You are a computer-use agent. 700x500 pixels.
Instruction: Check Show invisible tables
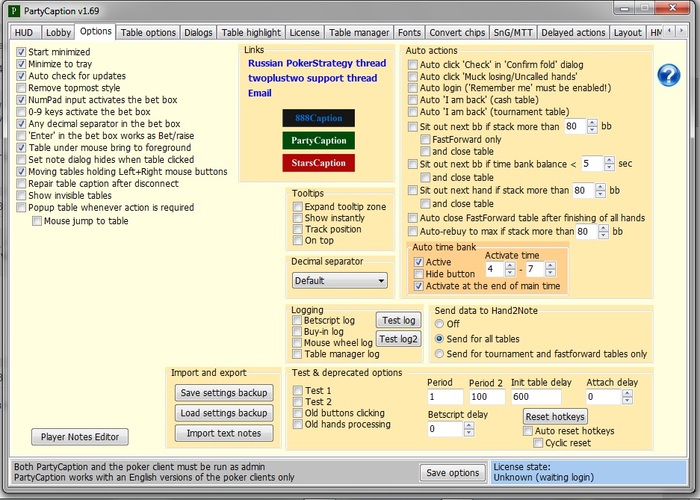[21, 196]
